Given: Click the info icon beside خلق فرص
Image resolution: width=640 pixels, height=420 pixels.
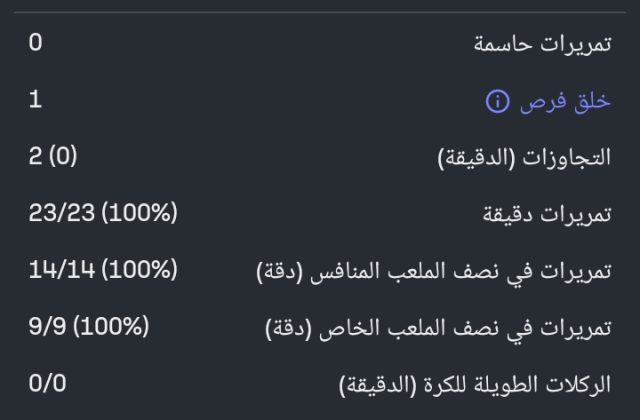Looking at the screenshot, I should 497,101.
